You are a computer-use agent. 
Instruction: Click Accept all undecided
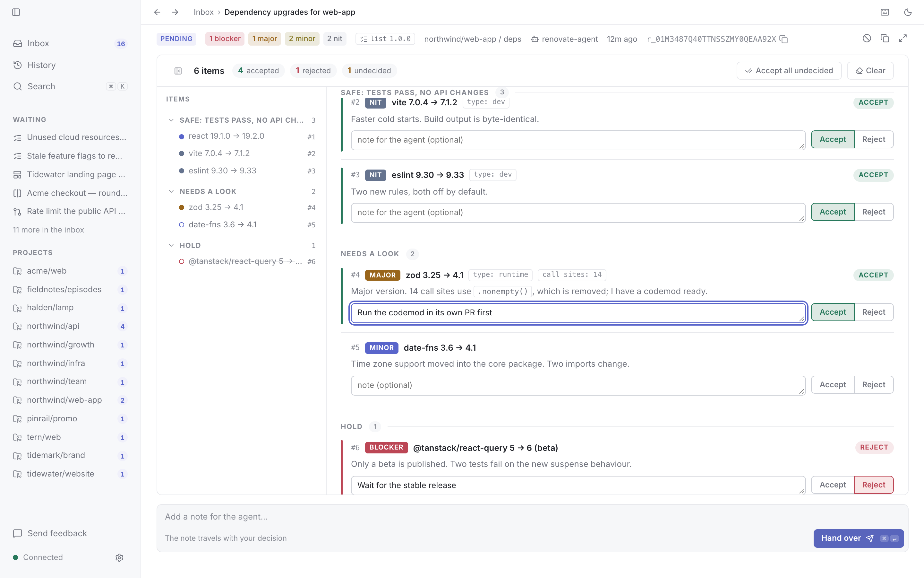[789, 71]
